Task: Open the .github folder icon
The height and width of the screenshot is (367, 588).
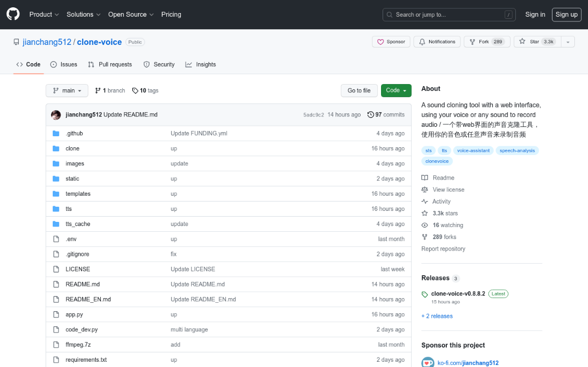Action: 56,133
